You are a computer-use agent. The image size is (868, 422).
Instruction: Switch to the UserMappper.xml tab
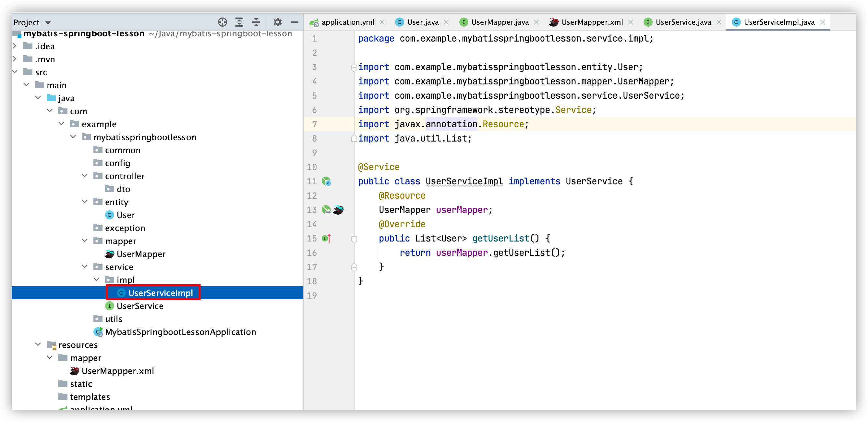592,22
